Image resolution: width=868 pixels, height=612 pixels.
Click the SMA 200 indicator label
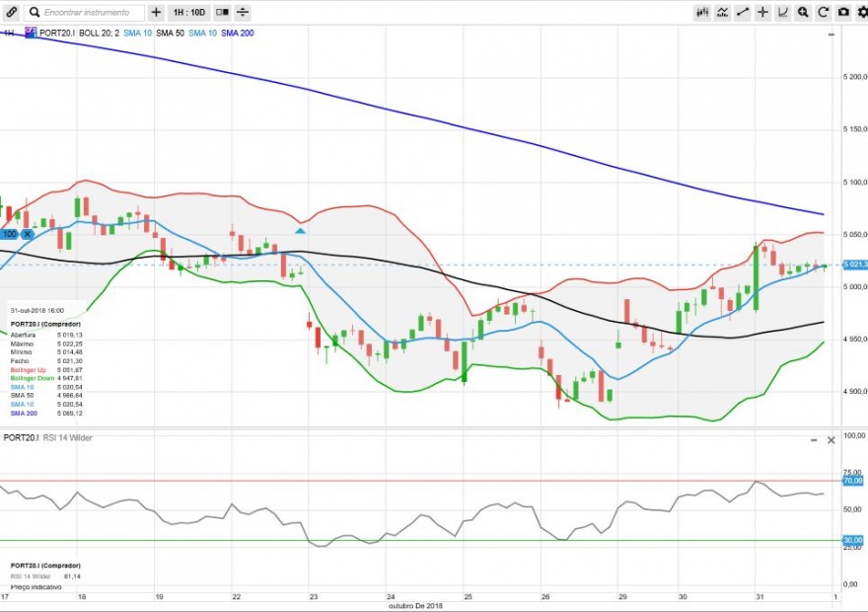[x=238, y=34]
